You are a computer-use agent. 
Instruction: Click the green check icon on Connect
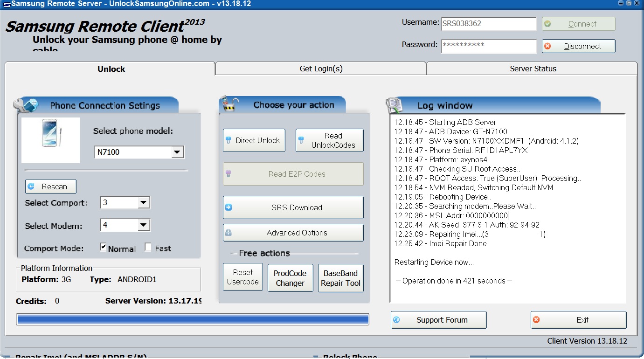pos(547,24)
